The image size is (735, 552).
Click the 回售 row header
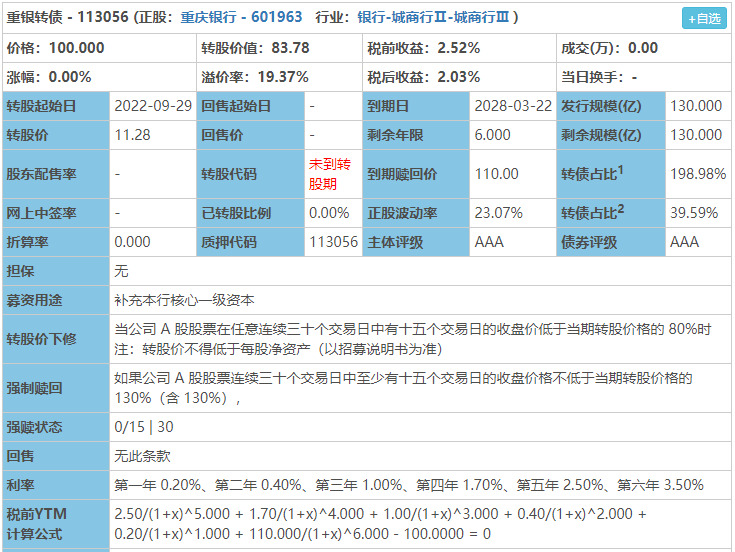(x=56, y=456)
